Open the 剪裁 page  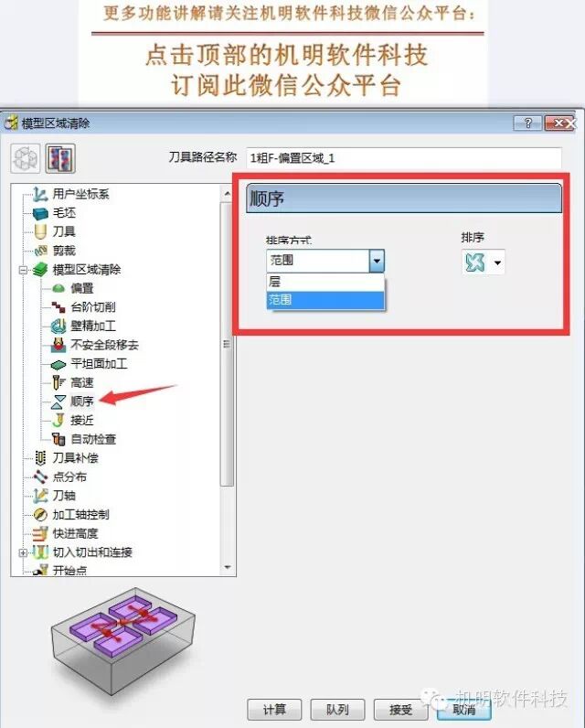coord(64,251)
